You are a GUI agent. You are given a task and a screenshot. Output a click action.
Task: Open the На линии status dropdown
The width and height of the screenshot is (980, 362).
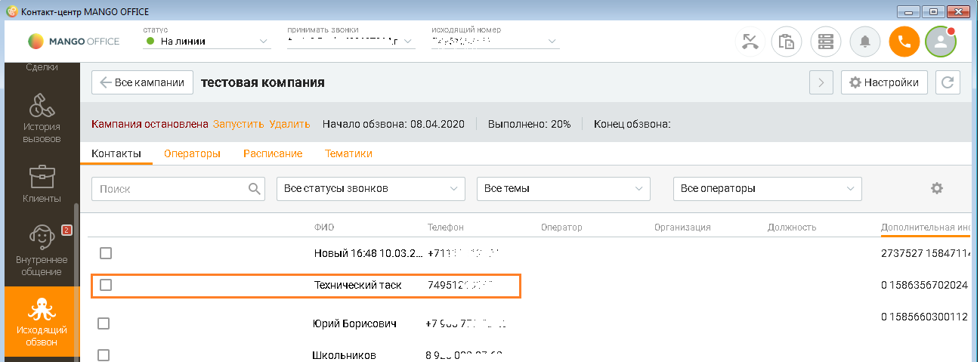(x=207, y=42)
